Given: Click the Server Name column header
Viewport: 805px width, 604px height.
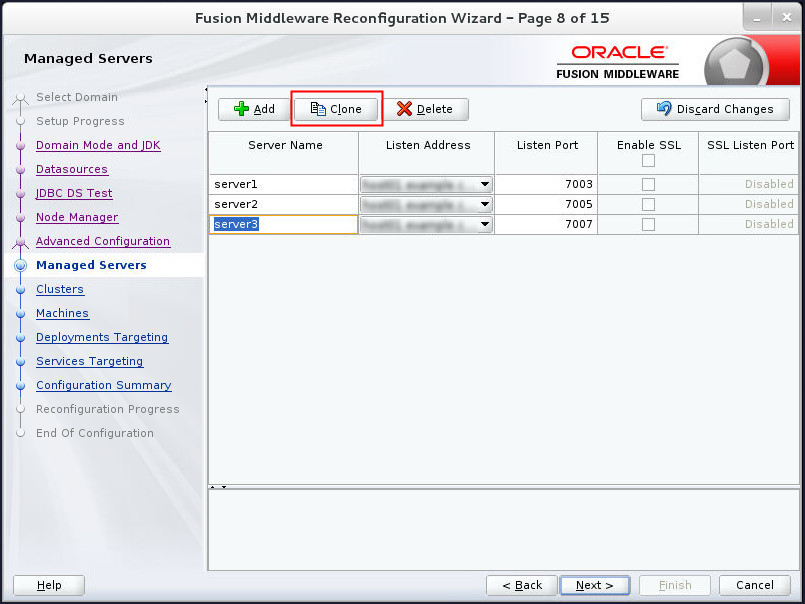Looking at the screenshot, I should (x=283, y=153).
